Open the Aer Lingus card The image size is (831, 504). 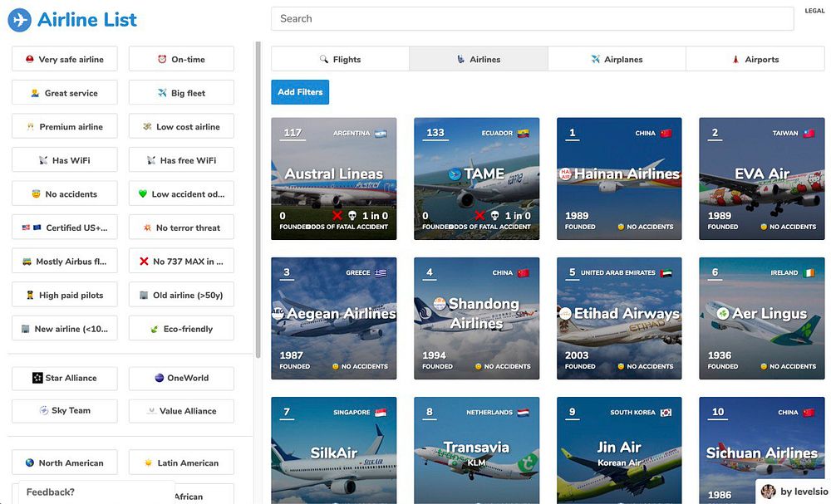point(761,318)
